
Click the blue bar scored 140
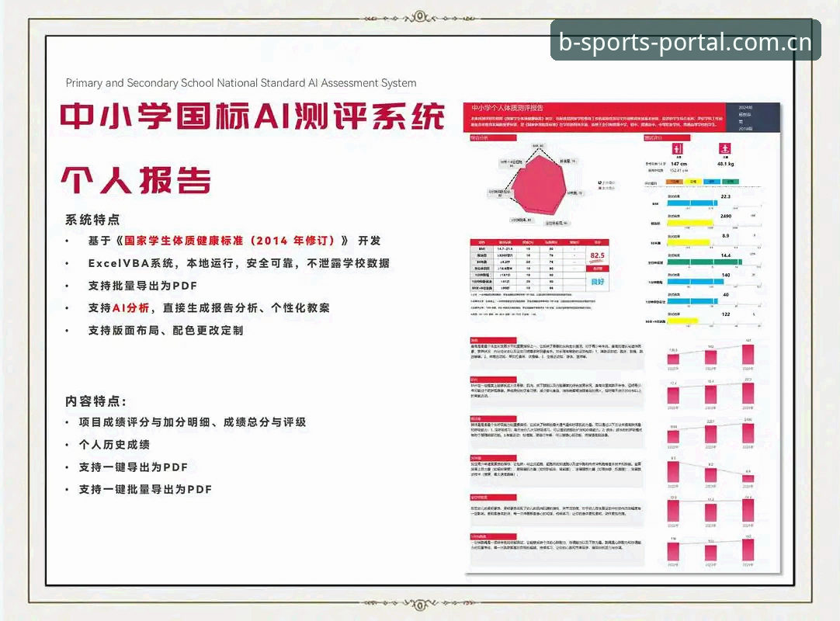695,281
